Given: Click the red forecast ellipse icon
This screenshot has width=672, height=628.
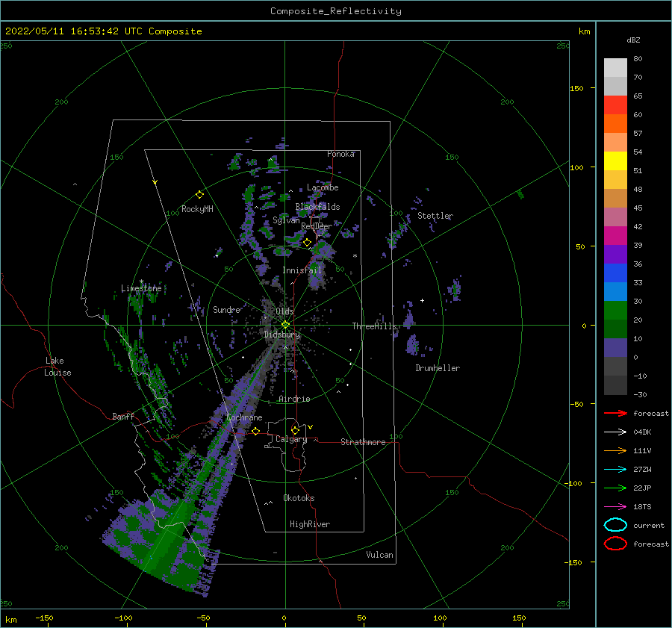Looking at the screenshot, I should click(615, 544).
